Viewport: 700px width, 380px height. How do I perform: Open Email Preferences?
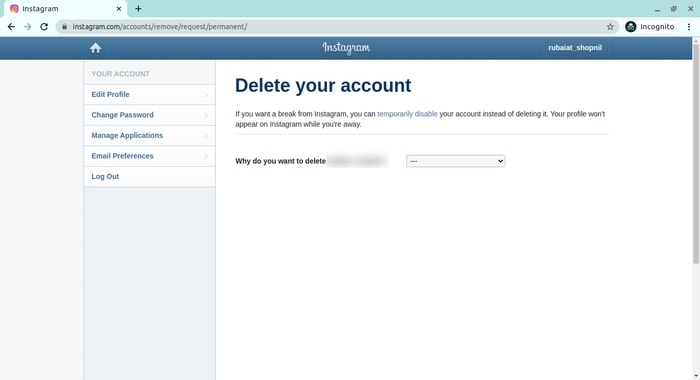coord(149,156)
